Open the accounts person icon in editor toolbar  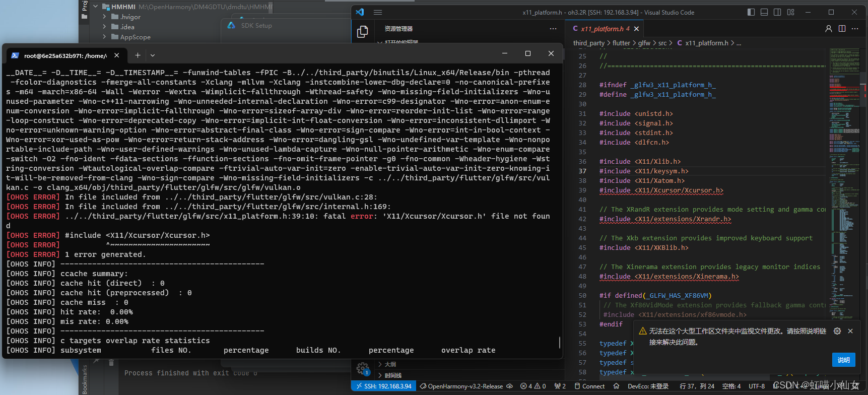[829, 29]
